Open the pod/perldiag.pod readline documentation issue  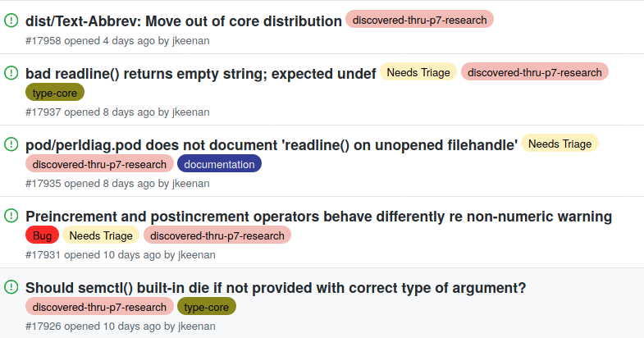272,144
